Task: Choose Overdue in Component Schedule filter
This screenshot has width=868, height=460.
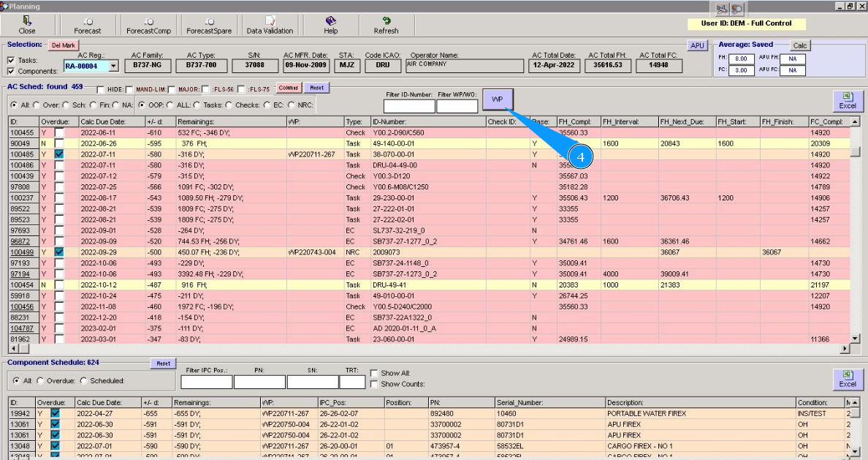Action: click(x=41, y=381)
